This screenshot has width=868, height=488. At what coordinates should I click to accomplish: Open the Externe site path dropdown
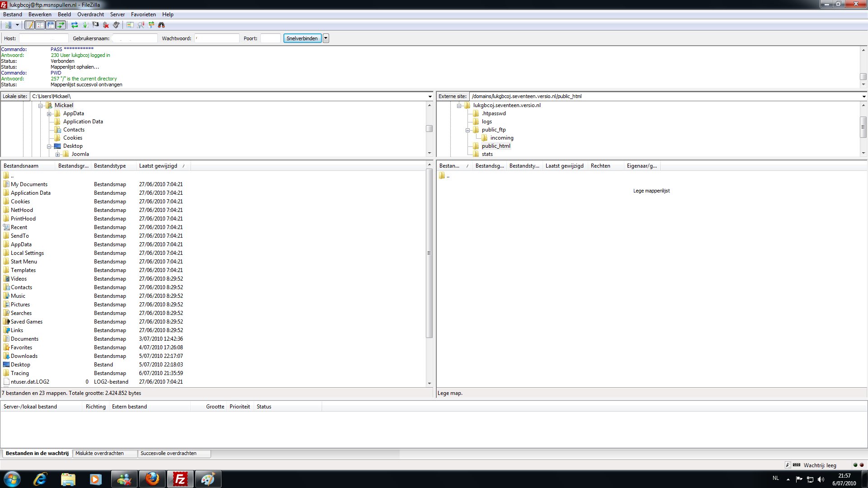point(863,96)
